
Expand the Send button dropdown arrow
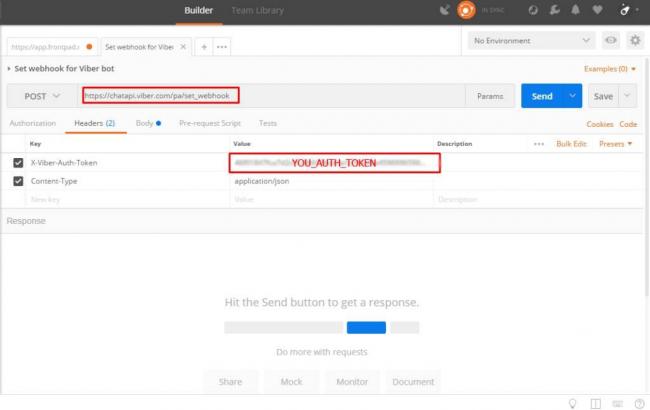(x=572, y=96)
